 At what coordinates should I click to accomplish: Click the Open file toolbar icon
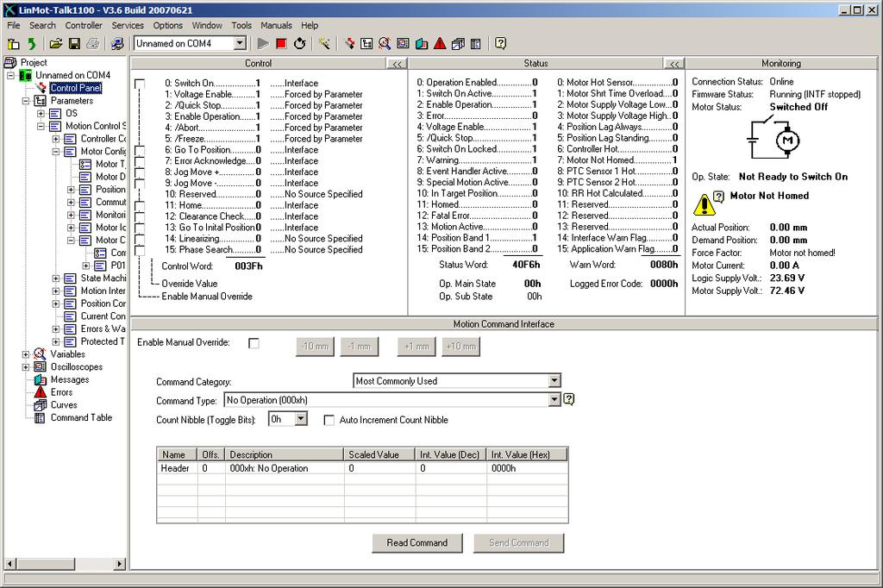(x=56, y=43)
